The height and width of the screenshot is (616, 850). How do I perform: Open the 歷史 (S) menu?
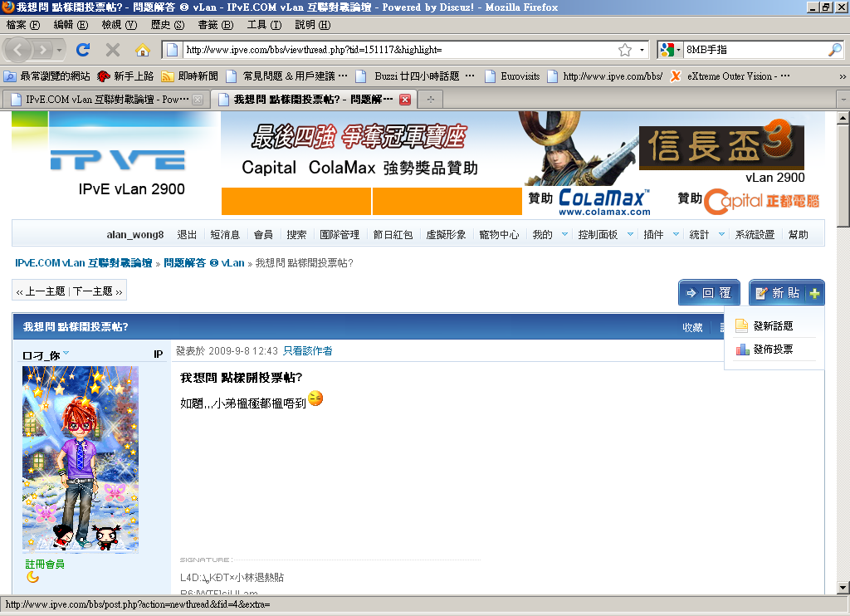pos(168,25)
